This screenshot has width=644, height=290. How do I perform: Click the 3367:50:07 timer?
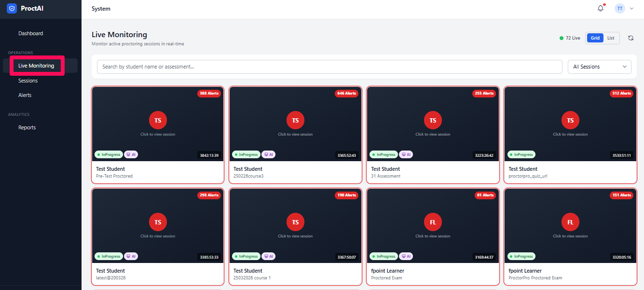347,257
